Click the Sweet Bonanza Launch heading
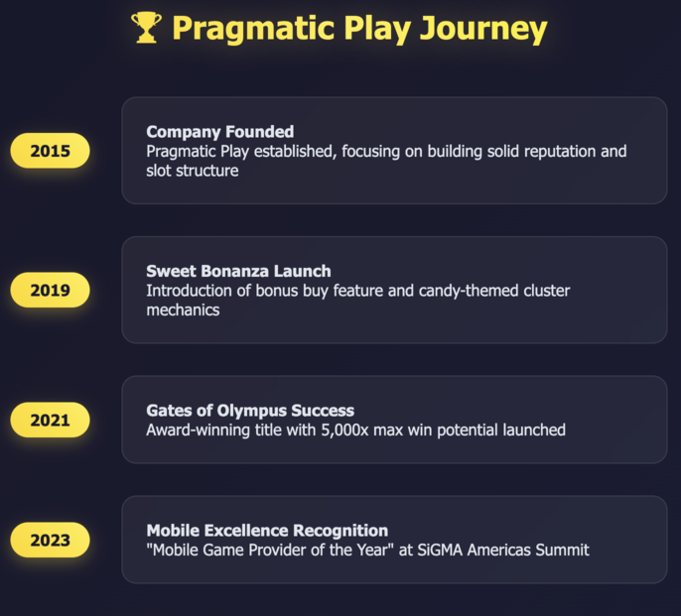The height and width of the screenshot is (616, 681). 238,271
